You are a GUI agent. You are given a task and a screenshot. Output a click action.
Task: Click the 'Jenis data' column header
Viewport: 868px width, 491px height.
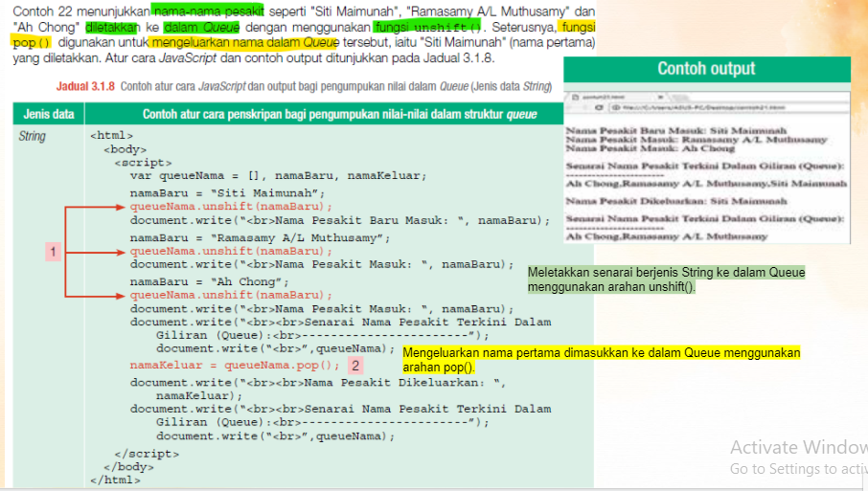(49, 114)
